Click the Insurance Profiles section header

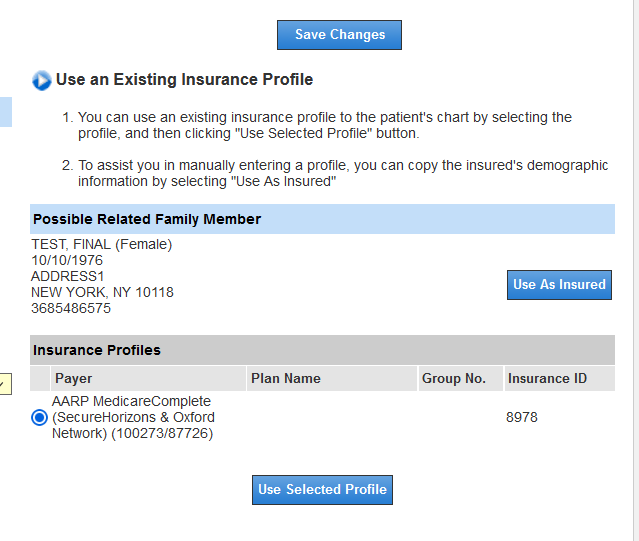(x=97, y=350)
